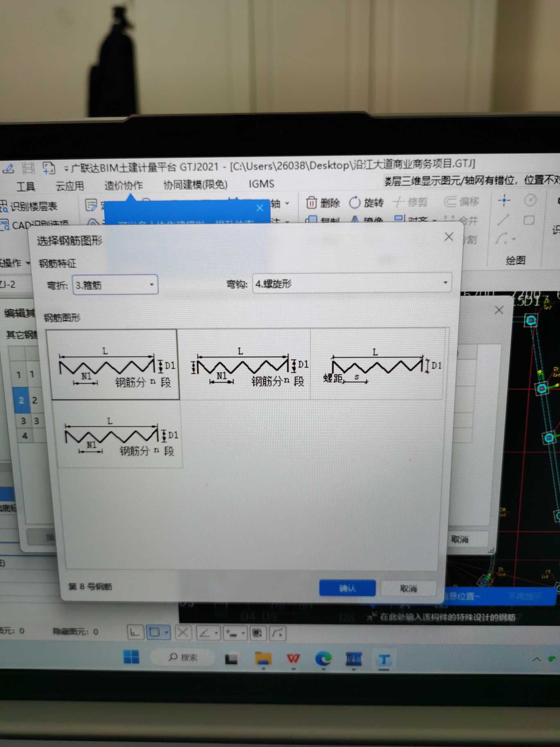Viewport: 560px width, 747px height.
Task: Click the 确认 confirm button
Action: 347,588
